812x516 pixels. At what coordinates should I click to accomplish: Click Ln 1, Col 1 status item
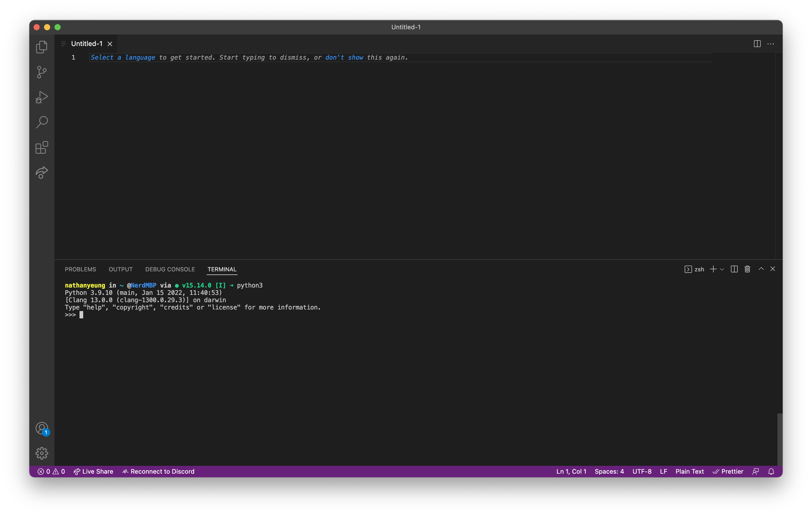click(x=571, y=472)
